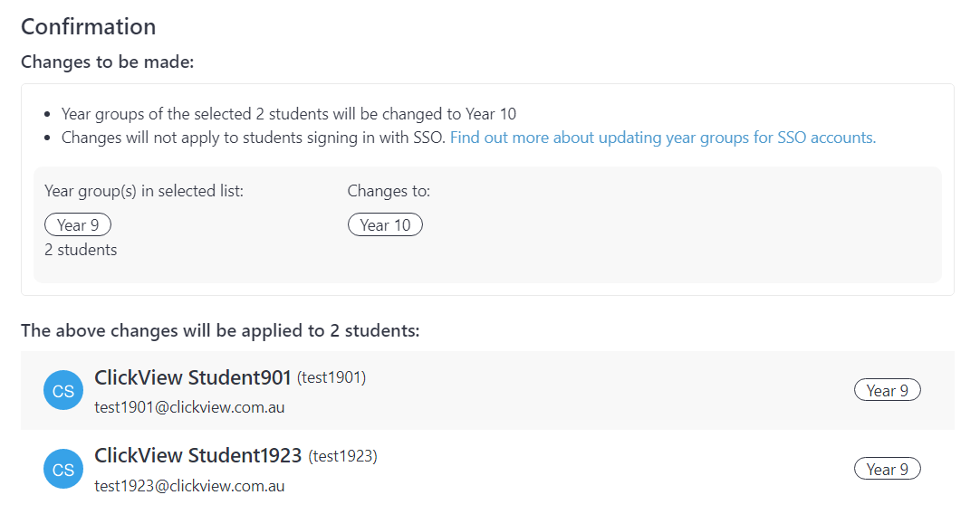Click the first bullet about Year 10 change
This screenshot has width=980, height=514.
tap(289, 114)
